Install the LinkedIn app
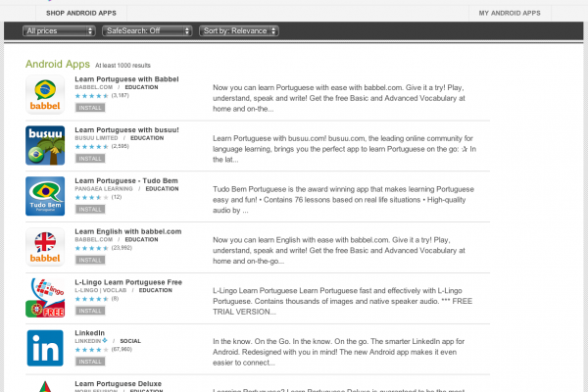The height and width of the screenshot is (392, 588). (90, 362)
